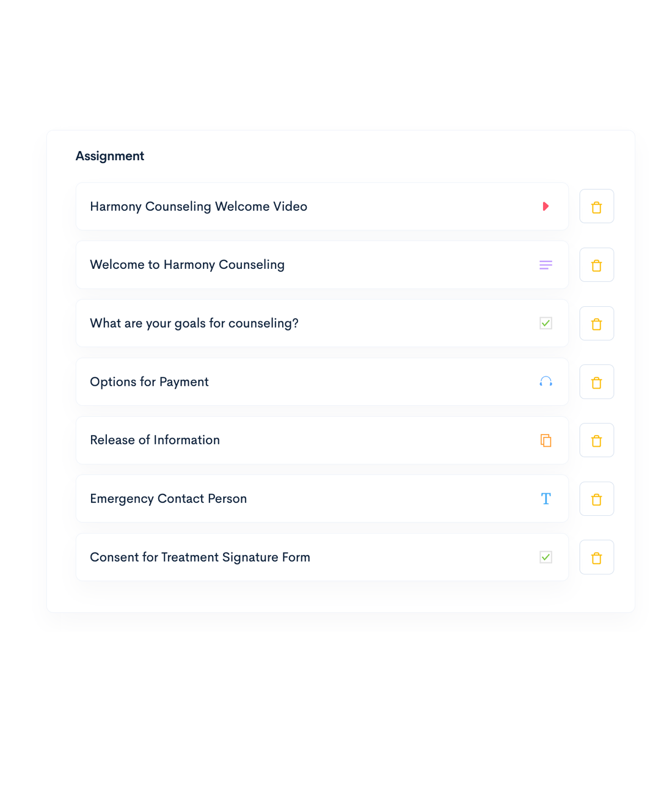Click the trash icon beside Release of Information
This screenshot has width=672, height=800.
coord(596,440)
